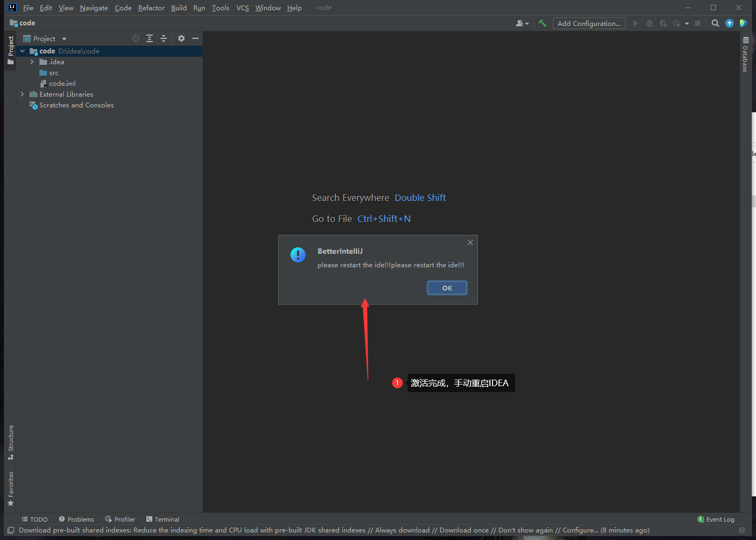Screen dimensions: 756x540
Task: Open the Help menu
Action: click(294, 8)
